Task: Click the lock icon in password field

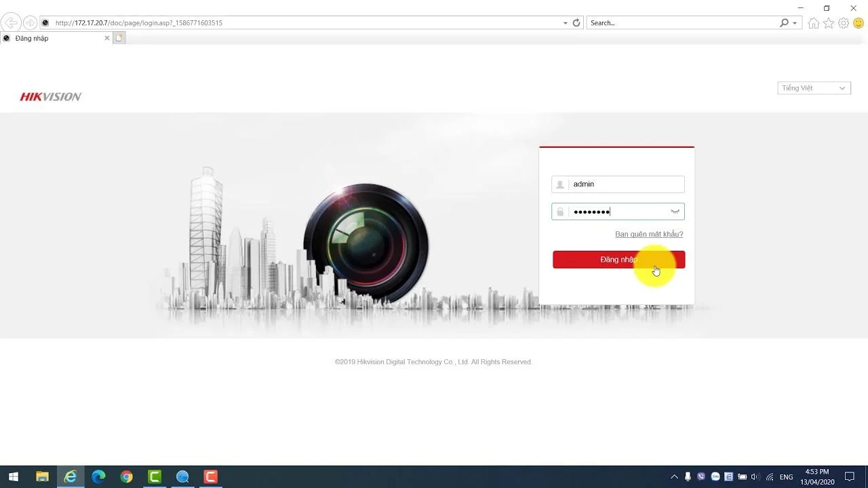Action: [x=560, y=212]
